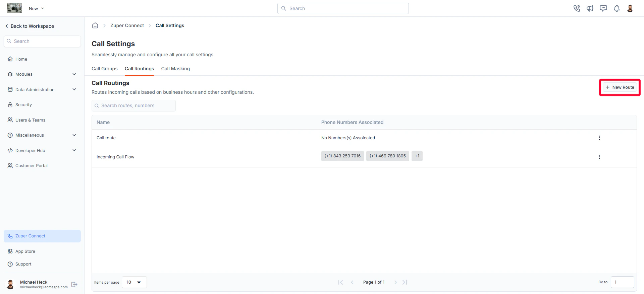Click the (+1) 469 780 1805 number chip
644x294 pixels.
pos(388,156)
